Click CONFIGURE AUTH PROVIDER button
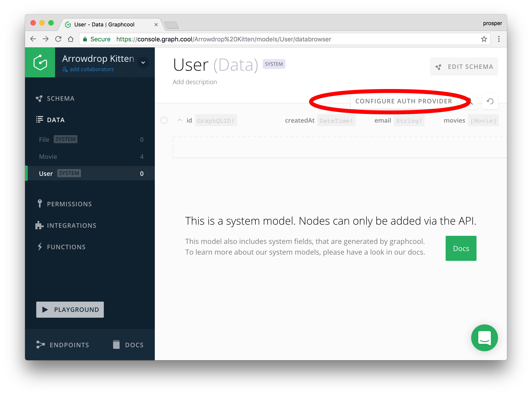 pos(404,101)
